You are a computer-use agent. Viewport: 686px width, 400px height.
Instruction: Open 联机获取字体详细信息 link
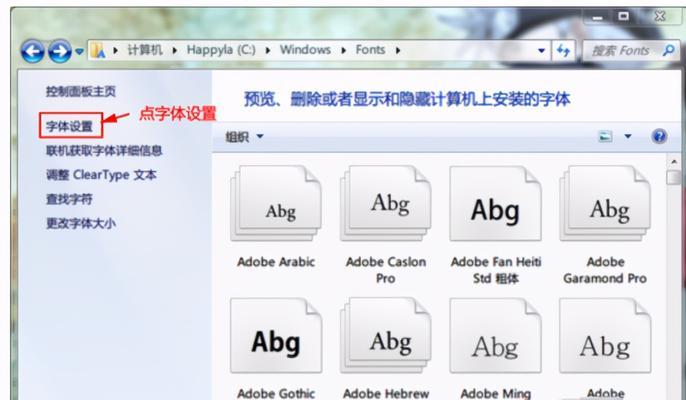104,151
